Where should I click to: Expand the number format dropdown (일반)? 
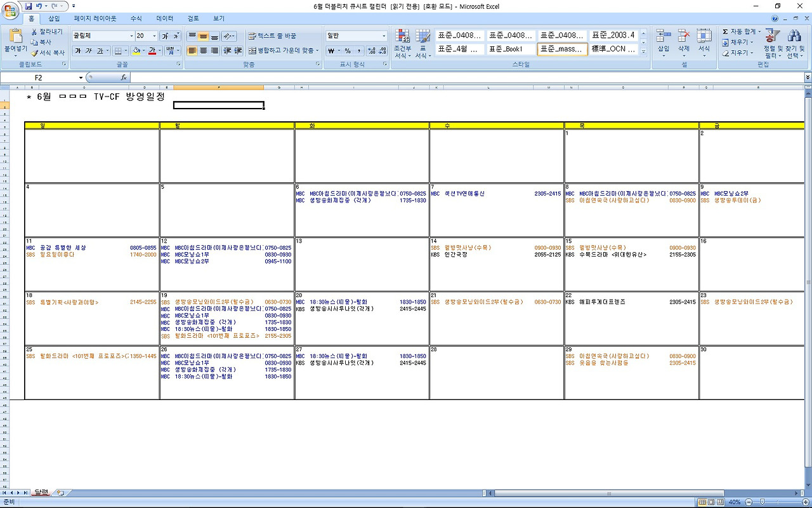click(x=384, y=36)
